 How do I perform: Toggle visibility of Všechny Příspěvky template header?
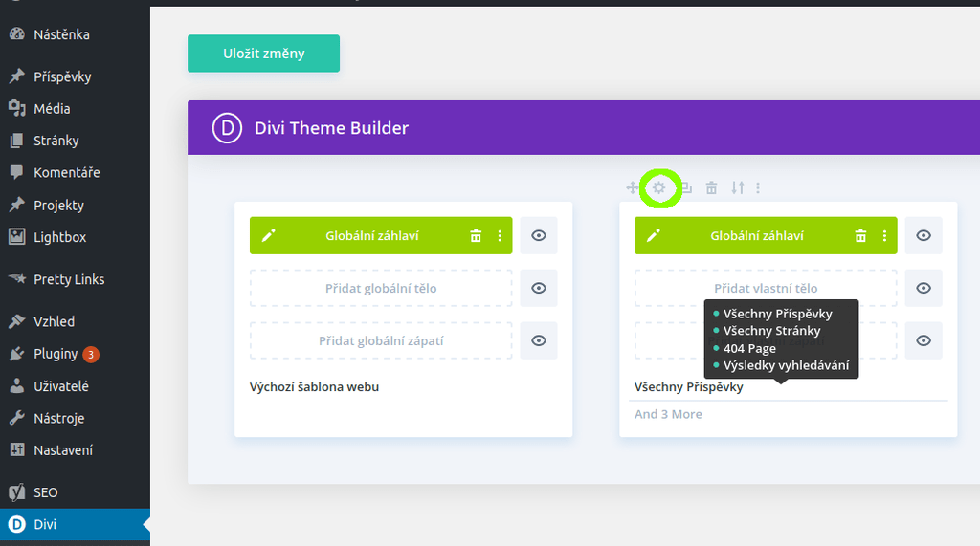tap(924, 235)
